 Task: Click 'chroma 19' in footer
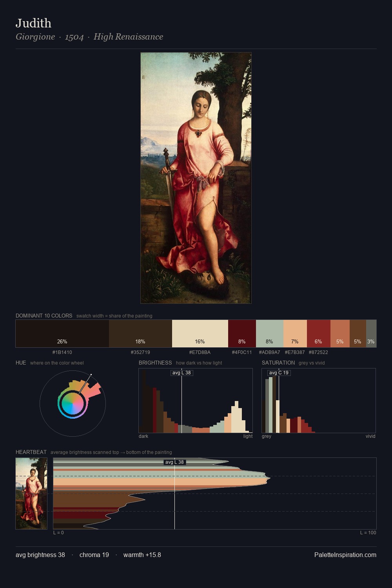pos(94,555)
